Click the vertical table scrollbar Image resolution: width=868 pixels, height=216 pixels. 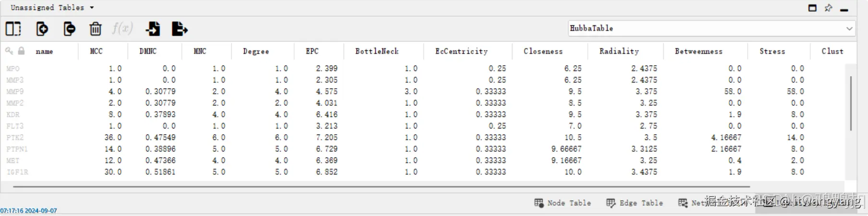[x=851, y=103]
